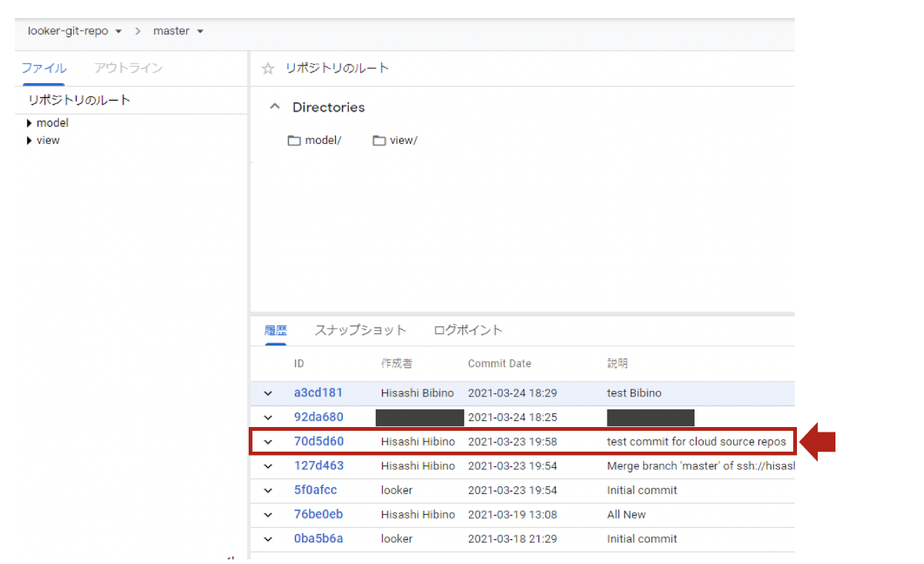Open the master branch dropdown
This screenshot has height=564, width=924.
tap(178, 32)
